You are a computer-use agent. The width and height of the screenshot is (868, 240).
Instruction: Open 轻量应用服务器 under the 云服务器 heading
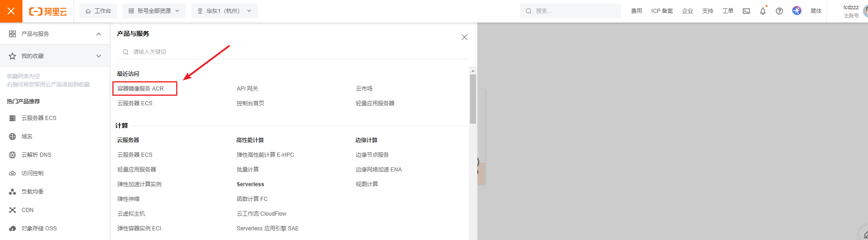(x=137, y=170)
